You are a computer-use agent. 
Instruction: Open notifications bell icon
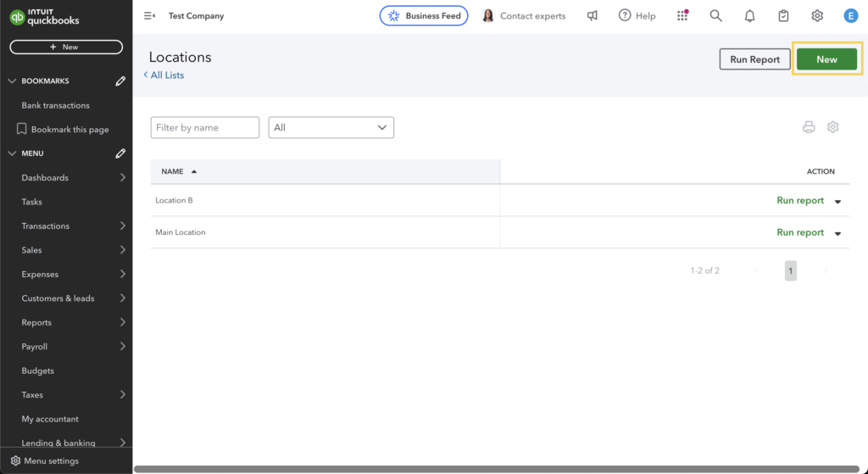pyautogui.click(x=749, y=15)
